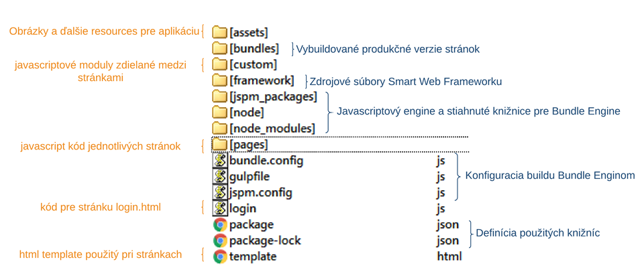Select the [bundles] folder icon

219,48
